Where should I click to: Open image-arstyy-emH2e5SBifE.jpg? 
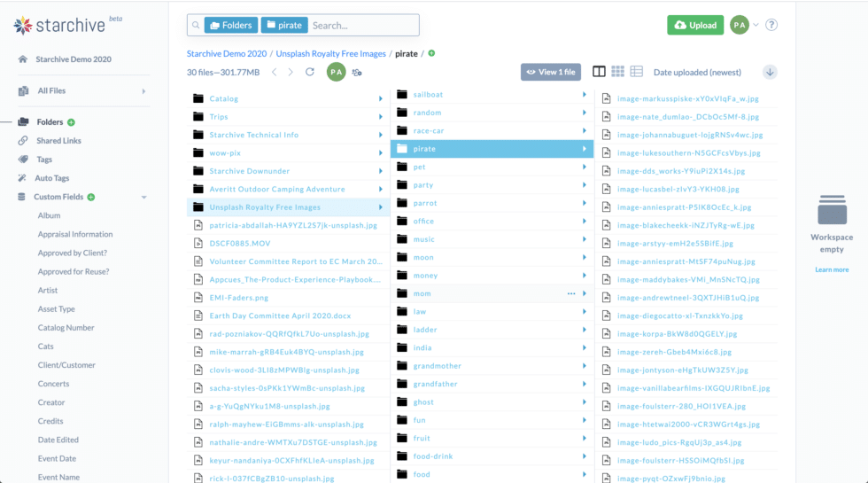(675, 244)
